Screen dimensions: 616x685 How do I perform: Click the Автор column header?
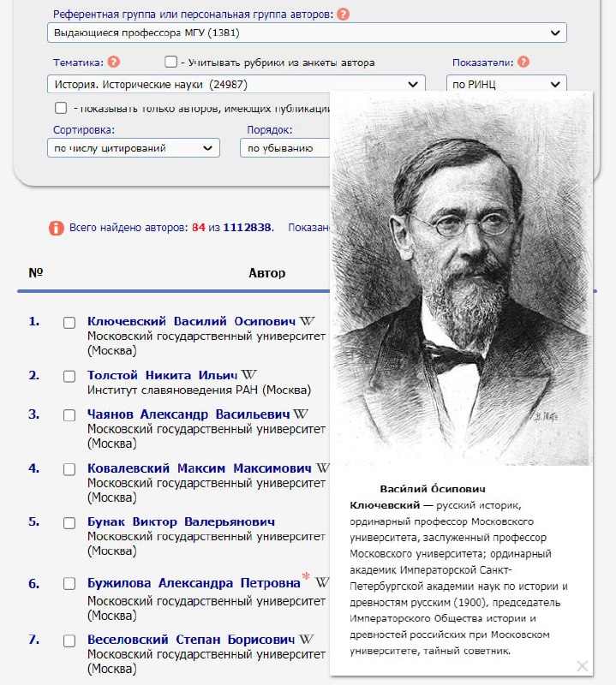(x=266, y=273)
